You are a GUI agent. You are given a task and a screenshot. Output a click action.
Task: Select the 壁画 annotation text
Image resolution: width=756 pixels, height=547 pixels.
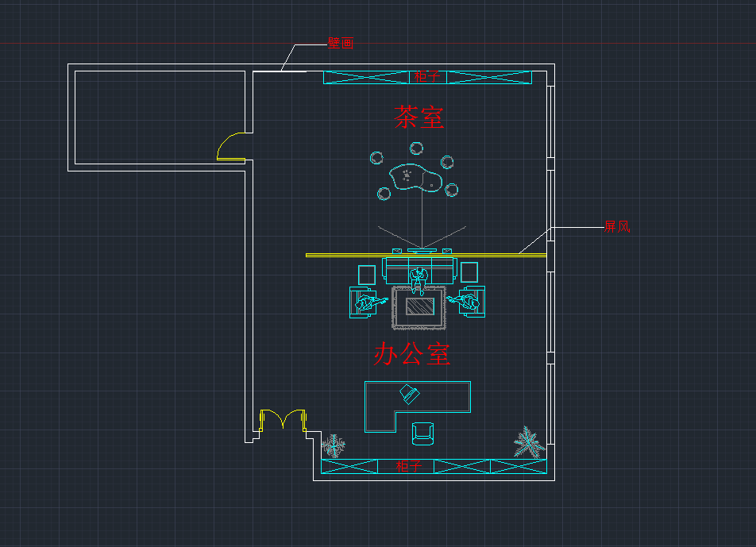click(341, 43)
